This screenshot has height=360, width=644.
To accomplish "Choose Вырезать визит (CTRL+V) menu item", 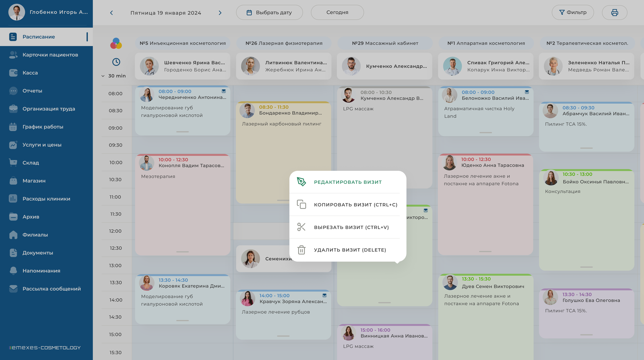I will (348, 227).
